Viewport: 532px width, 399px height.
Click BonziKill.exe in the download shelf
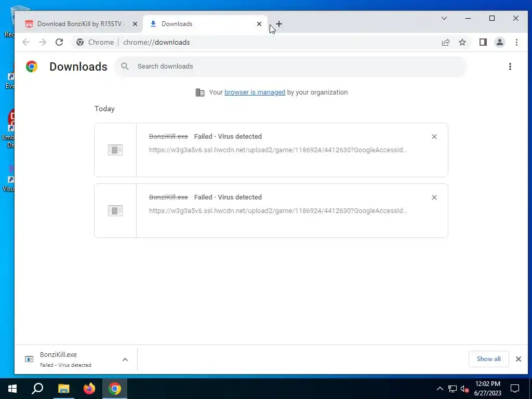[x=58, y=354]
